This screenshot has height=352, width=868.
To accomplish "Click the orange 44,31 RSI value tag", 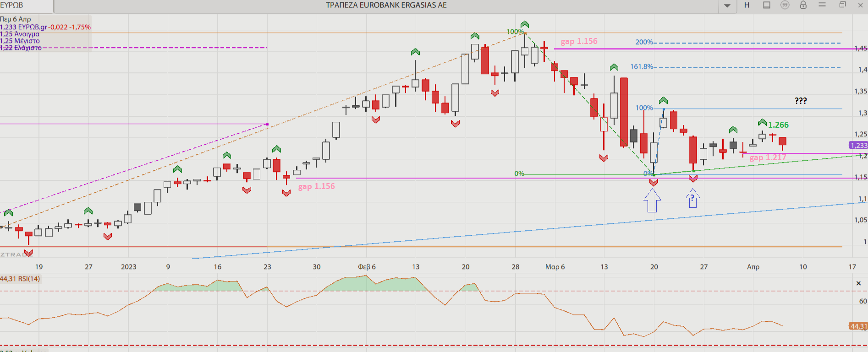I will (x=858, y=326).
